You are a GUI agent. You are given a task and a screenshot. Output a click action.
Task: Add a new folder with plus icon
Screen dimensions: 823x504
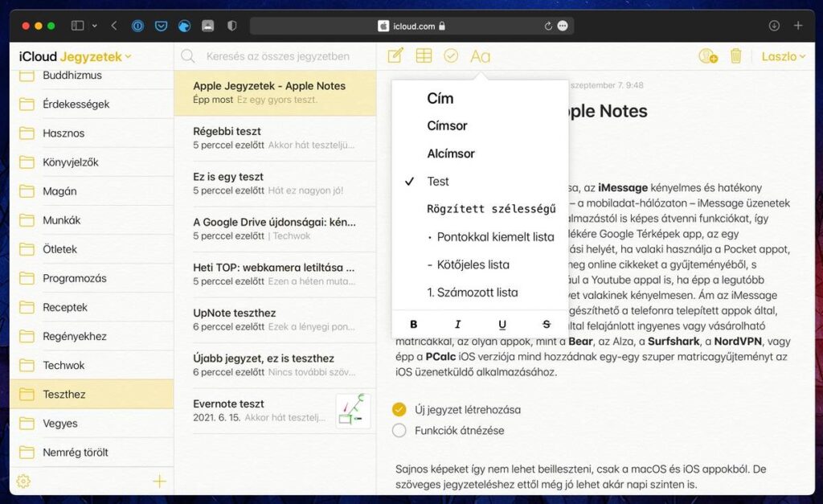[x=160, y=481]
